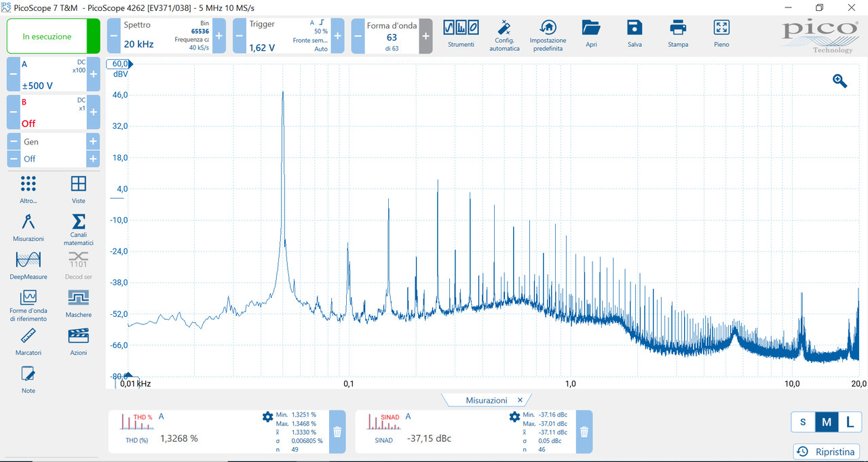
Task: Increase channel A voltage range
Action: (93, 75)
